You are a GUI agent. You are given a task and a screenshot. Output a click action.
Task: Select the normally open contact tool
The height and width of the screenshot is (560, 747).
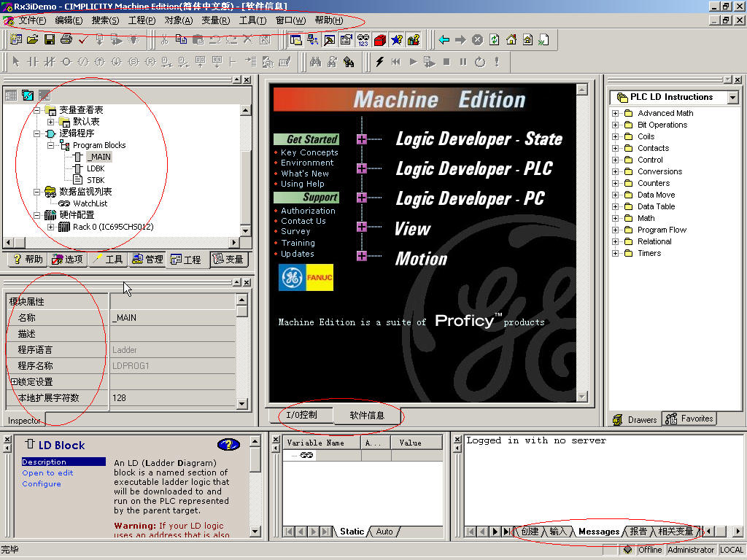click(x=32, y=62)
